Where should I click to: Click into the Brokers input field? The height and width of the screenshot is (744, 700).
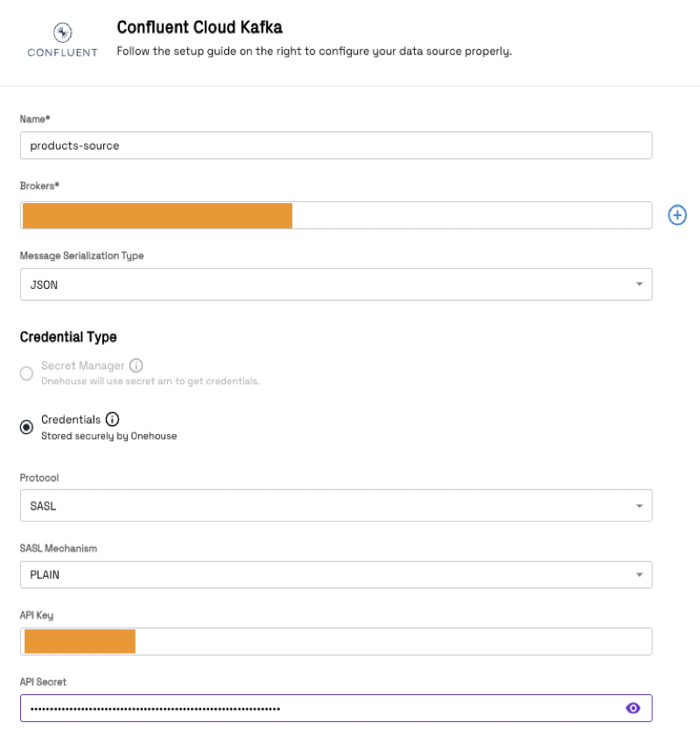tap(336, 215)
